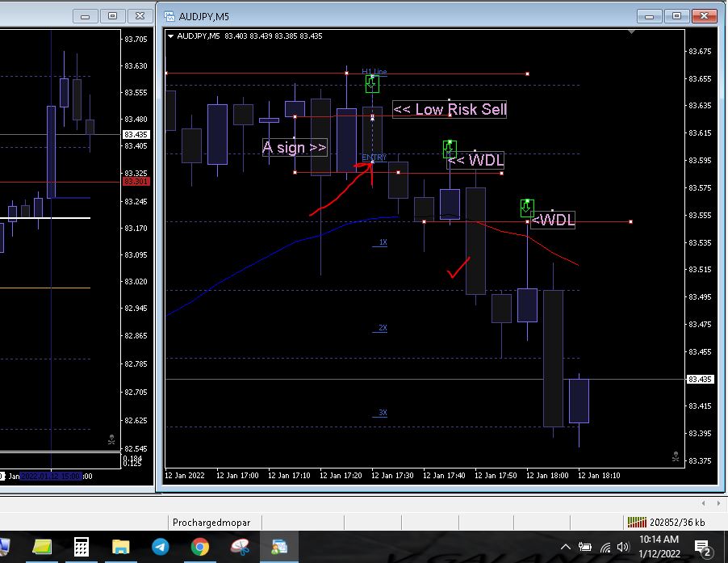This screenshot has height=563, width=728.
Task: Click the '202852/36 kb' status bar traffic readout
Action: pyautogui.click(x=677, y=523)
